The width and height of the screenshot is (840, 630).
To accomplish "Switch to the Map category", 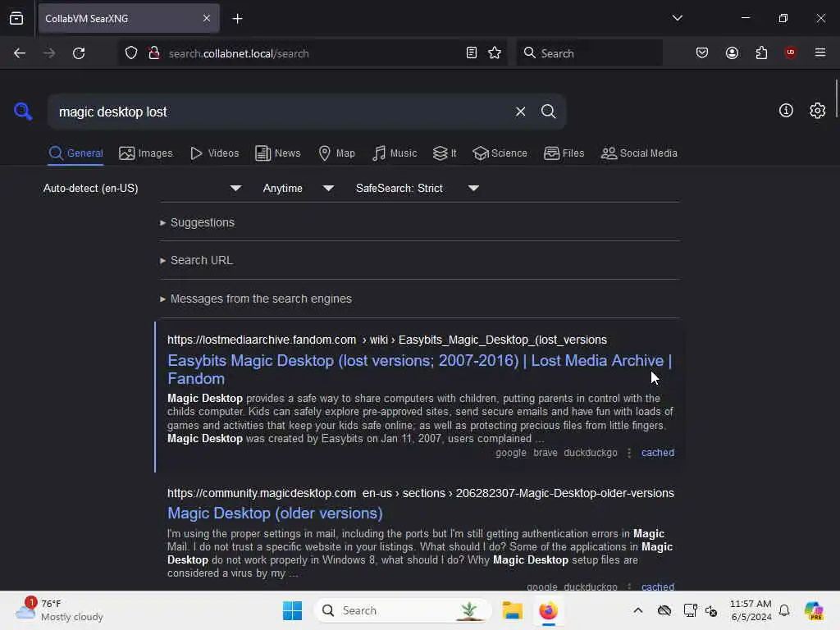I will [337, 153].
